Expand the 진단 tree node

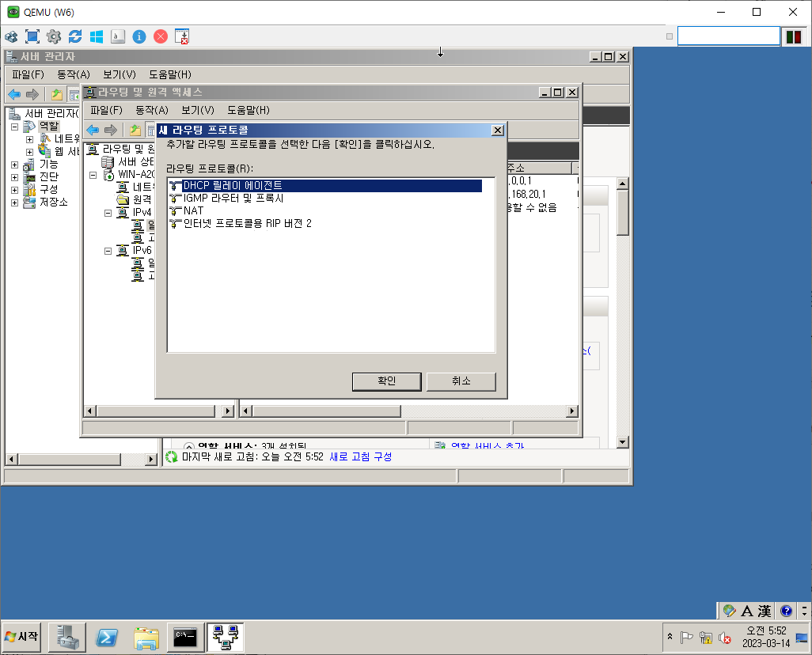click(14, 177)
